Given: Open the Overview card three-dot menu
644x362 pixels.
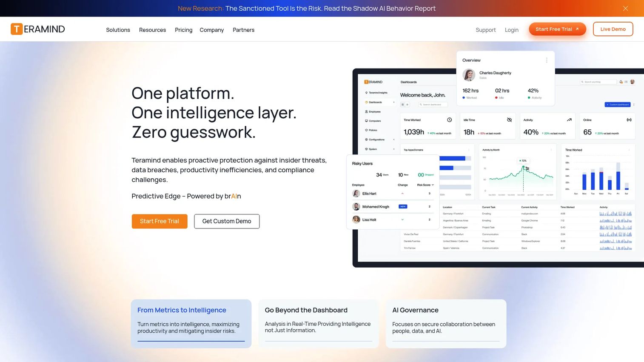Looking at the screenshot, I should [x=547, y=60].
